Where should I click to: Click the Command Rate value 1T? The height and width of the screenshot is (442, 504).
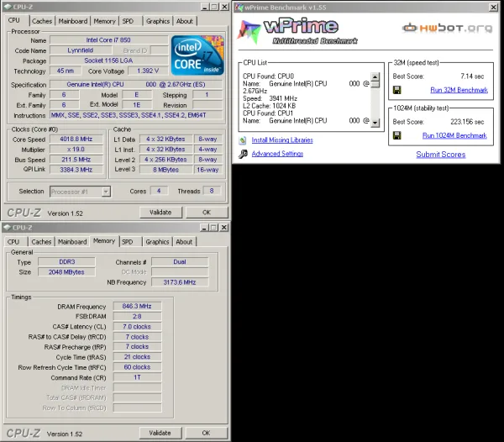(137, 377)
